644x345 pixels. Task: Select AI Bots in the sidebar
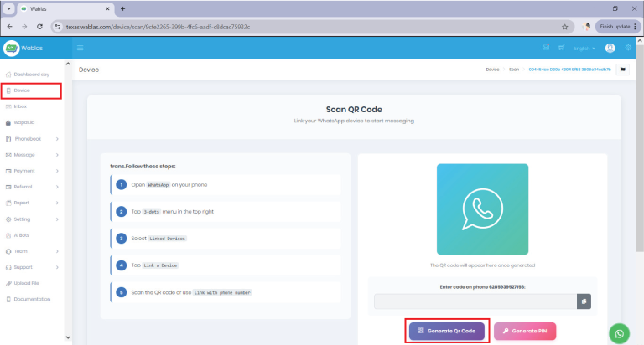point(22,234)
